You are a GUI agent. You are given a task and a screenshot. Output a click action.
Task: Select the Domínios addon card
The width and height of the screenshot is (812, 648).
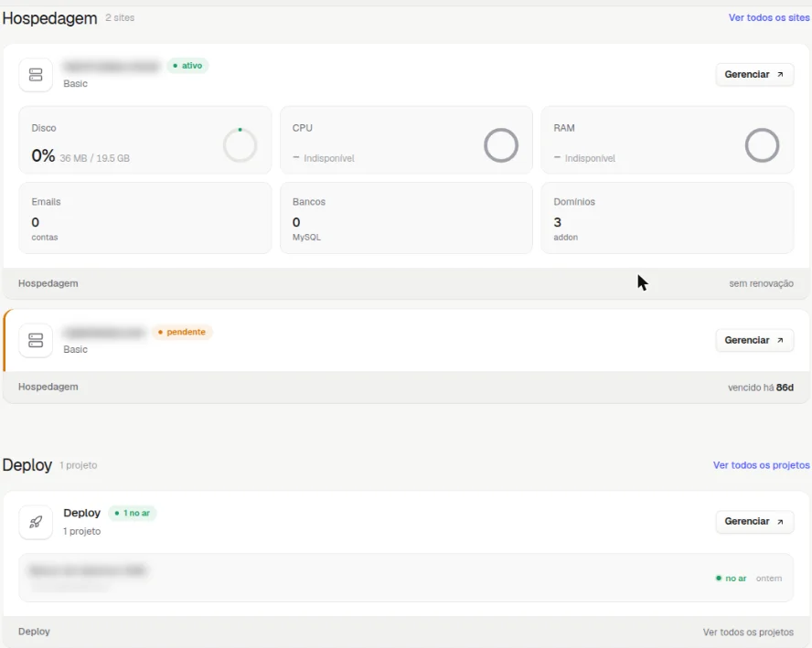point(667,218)
